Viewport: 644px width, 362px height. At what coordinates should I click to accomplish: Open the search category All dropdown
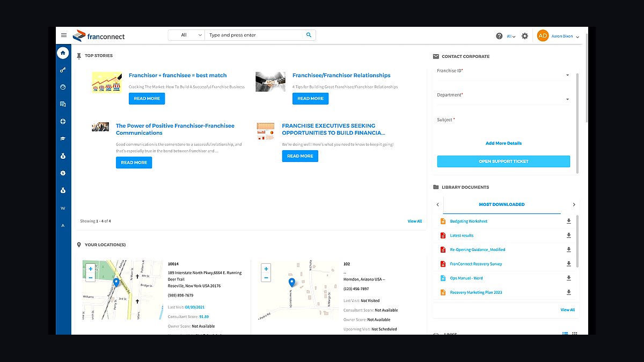(186, 35)
